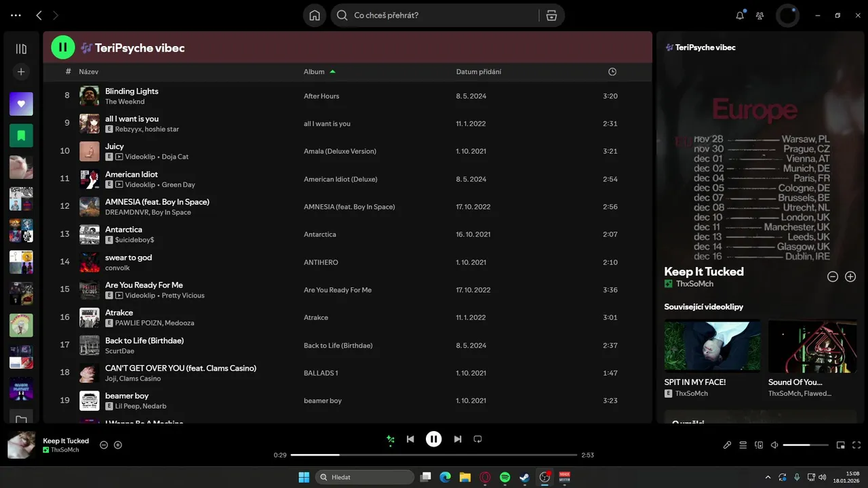Open the Home page icon
Image resolution: width=868 pixels, height=488 pixels.
click(x=315, y=16)
